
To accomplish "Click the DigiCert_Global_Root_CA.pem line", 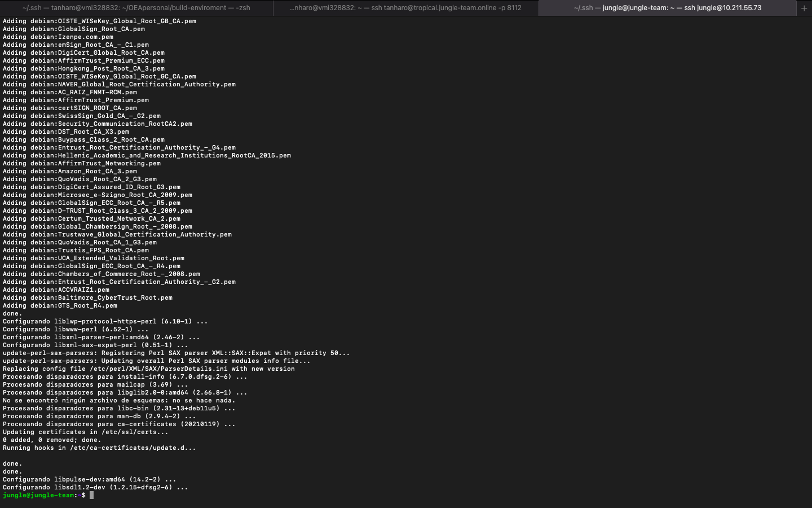I will (x=83, y=52).
